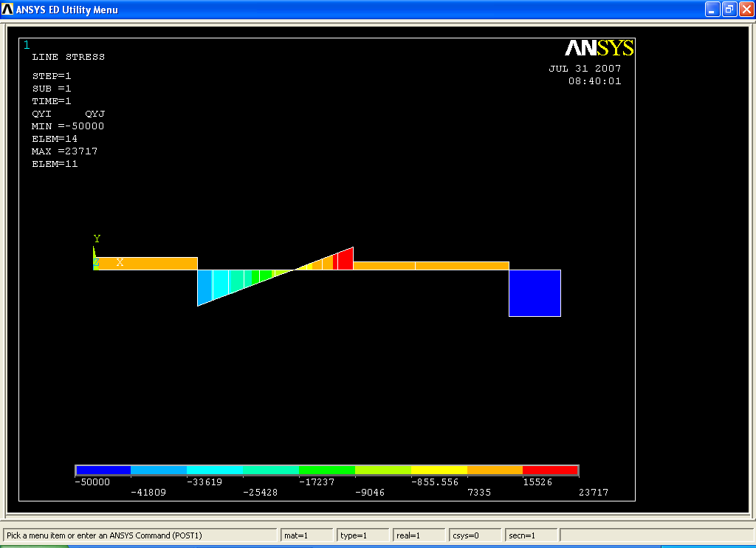Click the red peak of the shear diagram
Image resolution: width=756 pixels, height=548 pixels.
[346, 259]
